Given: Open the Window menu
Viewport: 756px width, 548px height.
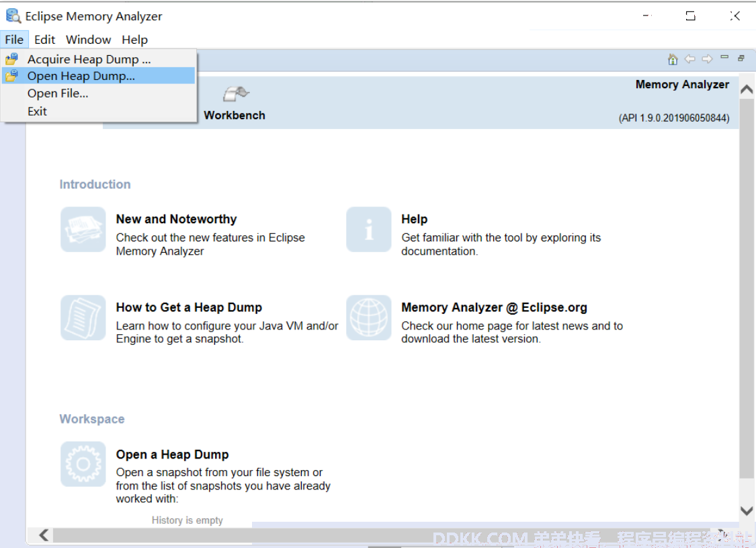Looking at the screenshot, I should (88, 40).
